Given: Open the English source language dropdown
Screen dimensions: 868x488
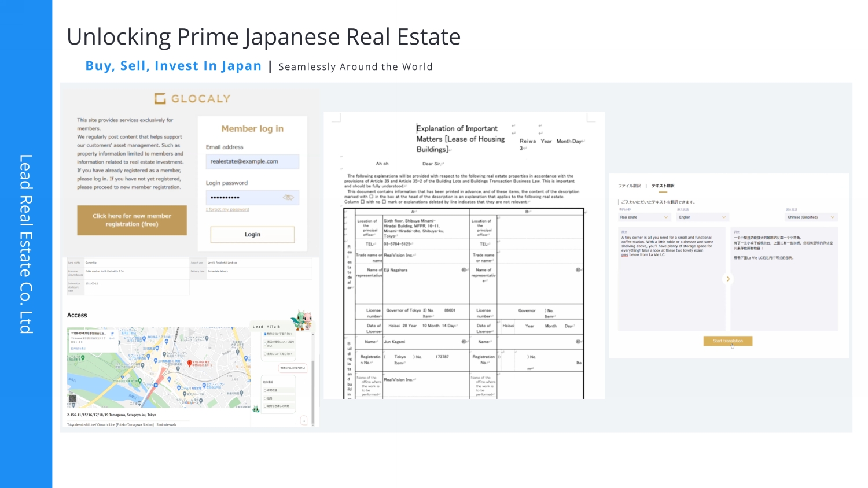Looking at the screenshot, I should tap(702, 217).
